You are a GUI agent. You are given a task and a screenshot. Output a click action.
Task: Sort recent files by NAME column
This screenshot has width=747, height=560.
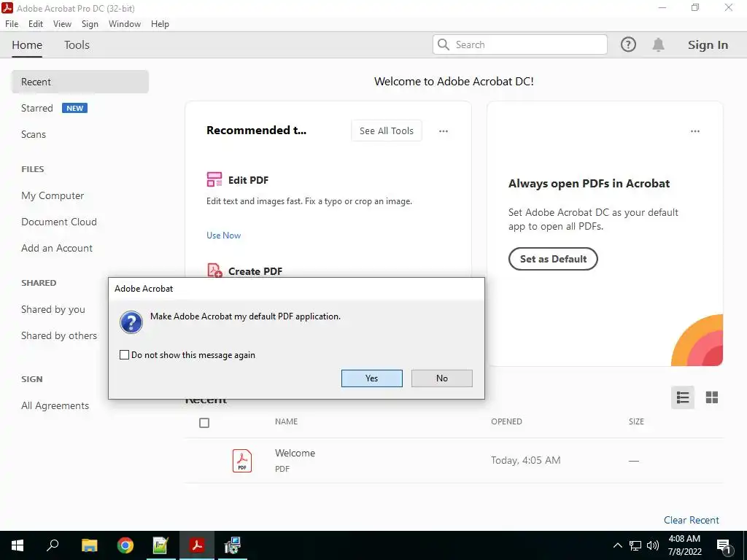pos(286,421)
